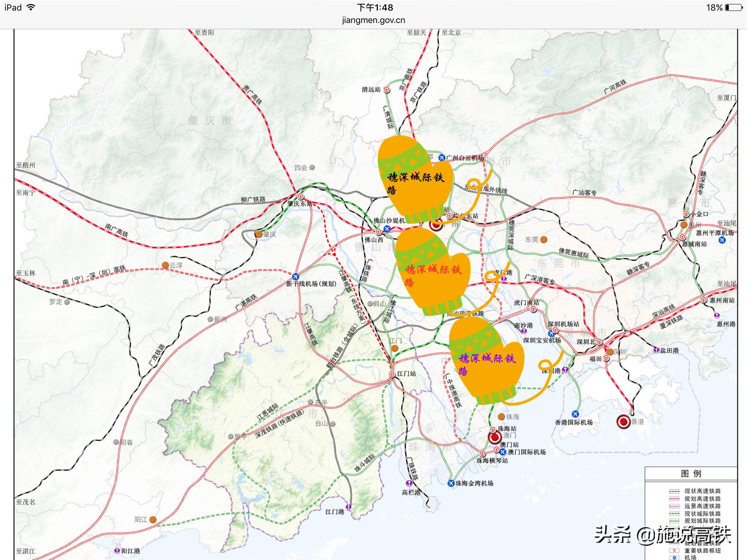Tap the 珠海 orange city dot
Screen dimensions: 747x560
point(501,417)
